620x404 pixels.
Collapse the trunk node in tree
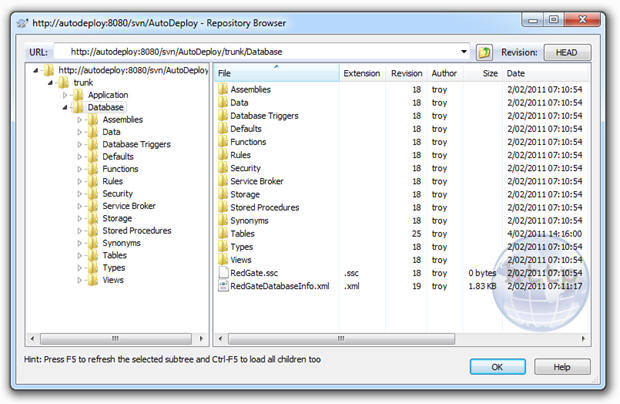click(50, 83)
